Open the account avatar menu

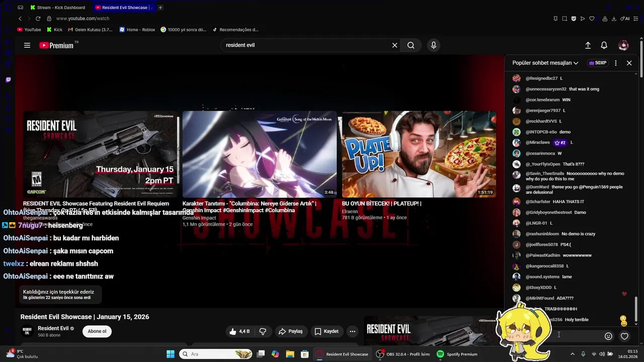623,45
